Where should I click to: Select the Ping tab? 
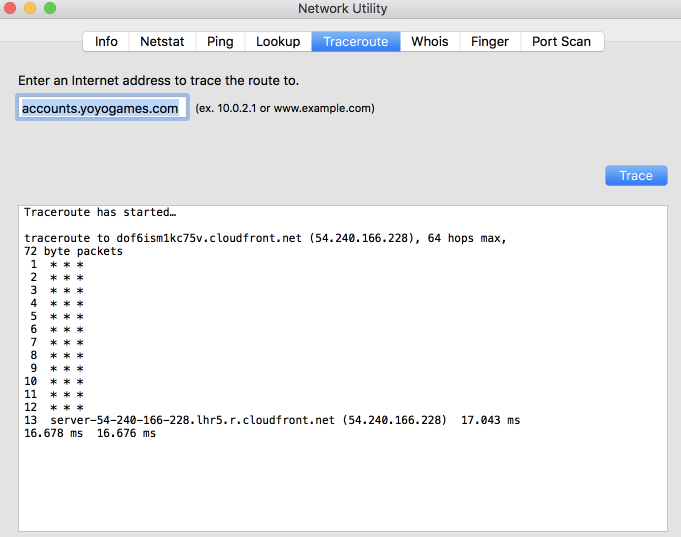pyautogui.click(x=220, y=41)
